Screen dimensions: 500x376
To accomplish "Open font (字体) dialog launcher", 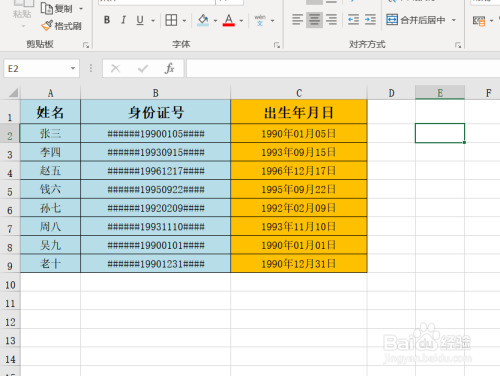I will click(277, 45).
